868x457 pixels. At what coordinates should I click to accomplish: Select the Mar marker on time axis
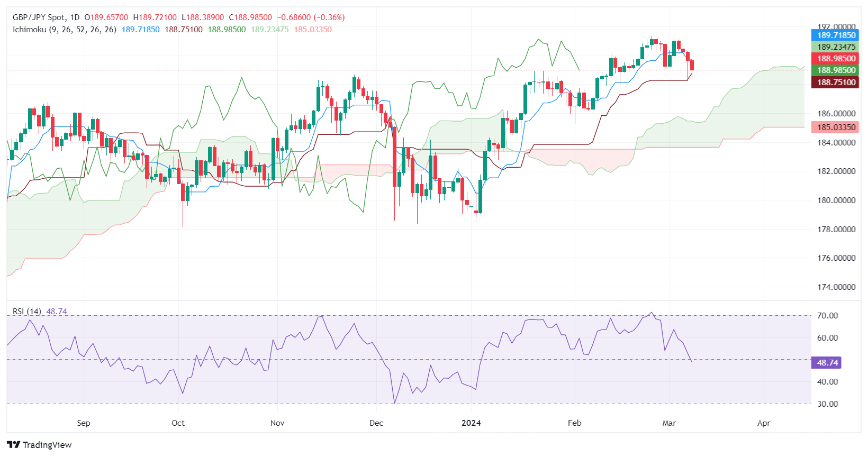(669, 423)
